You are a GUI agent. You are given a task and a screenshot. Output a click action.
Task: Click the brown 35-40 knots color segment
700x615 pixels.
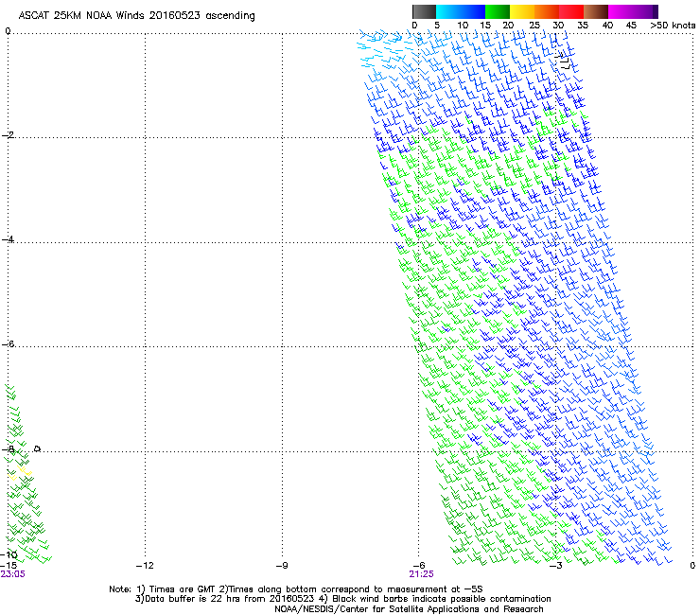pos(596,11)
